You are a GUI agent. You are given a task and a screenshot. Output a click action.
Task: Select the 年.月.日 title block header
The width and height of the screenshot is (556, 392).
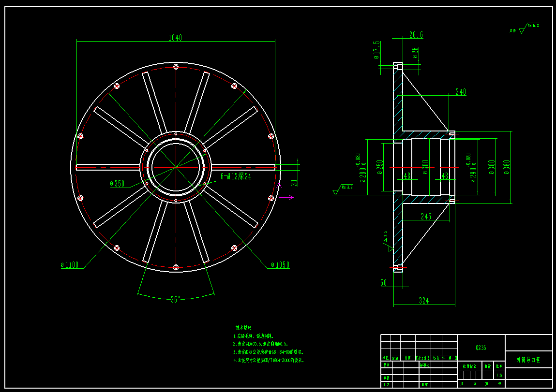point(449,358)
